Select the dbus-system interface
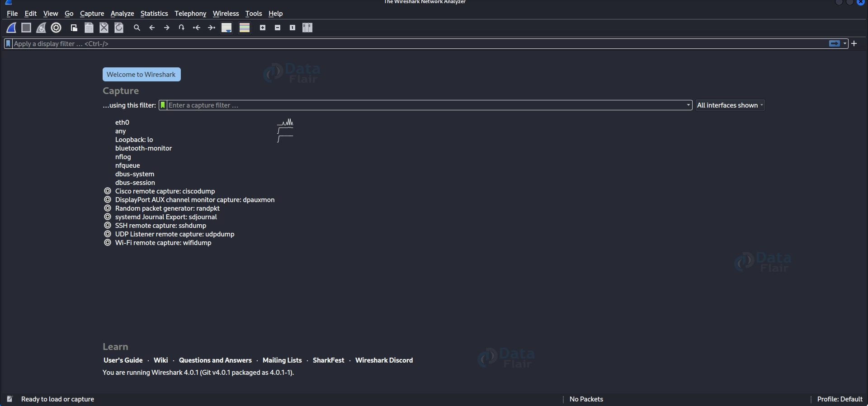868x406 pixels. [x=135, y=174]
